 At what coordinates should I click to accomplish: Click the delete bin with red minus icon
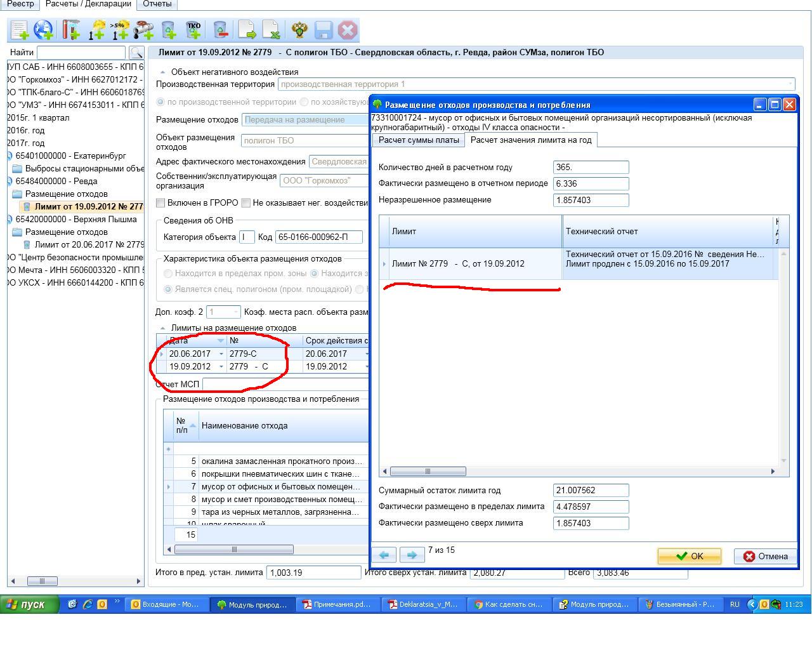coord(220,30)
